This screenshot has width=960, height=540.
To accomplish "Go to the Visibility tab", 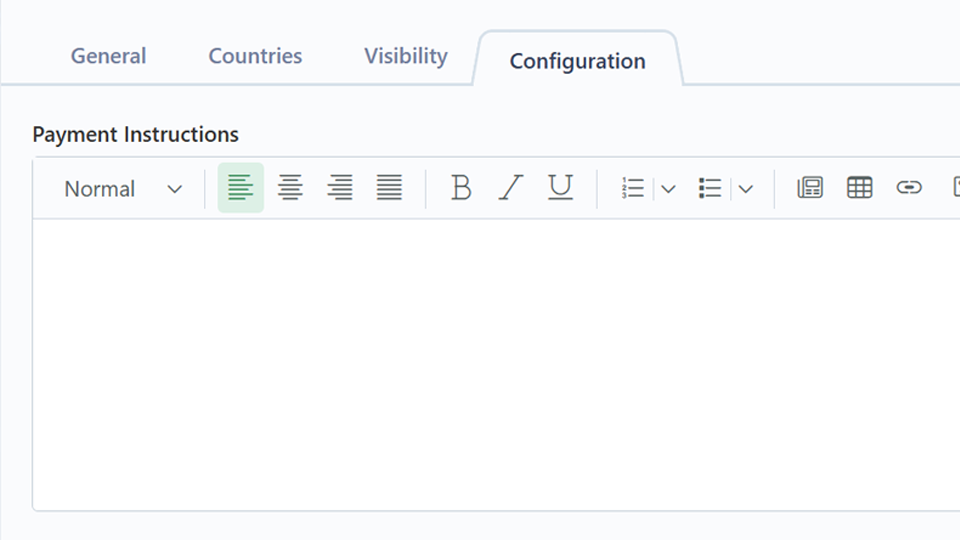I will [x=405, y=56].
